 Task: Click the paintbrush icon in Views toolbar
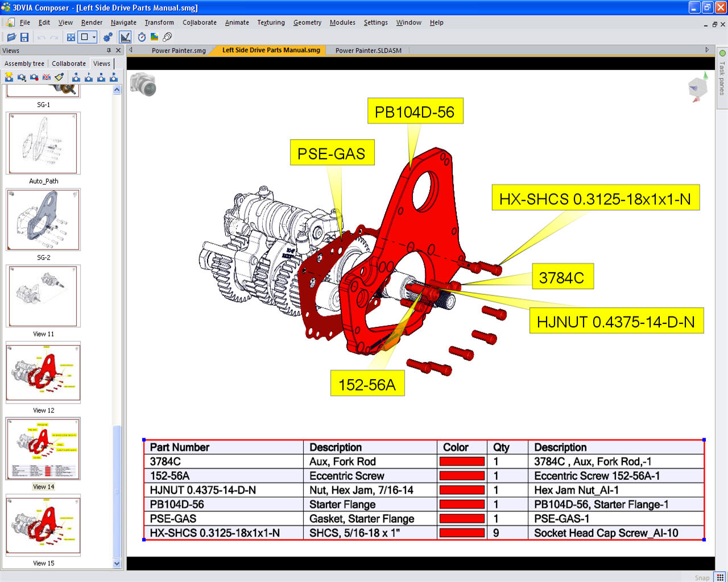(x=59, y=77)
